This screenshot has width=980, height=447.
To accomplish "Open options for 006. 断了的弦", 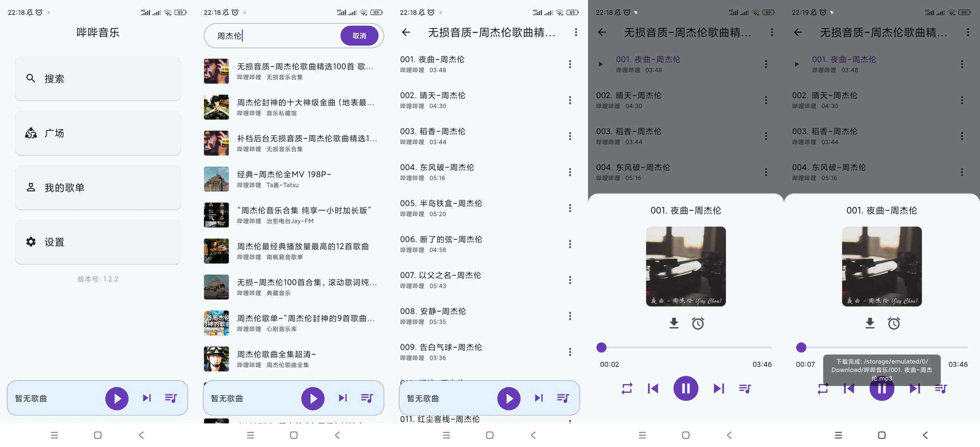I will (x=570, y=244).
